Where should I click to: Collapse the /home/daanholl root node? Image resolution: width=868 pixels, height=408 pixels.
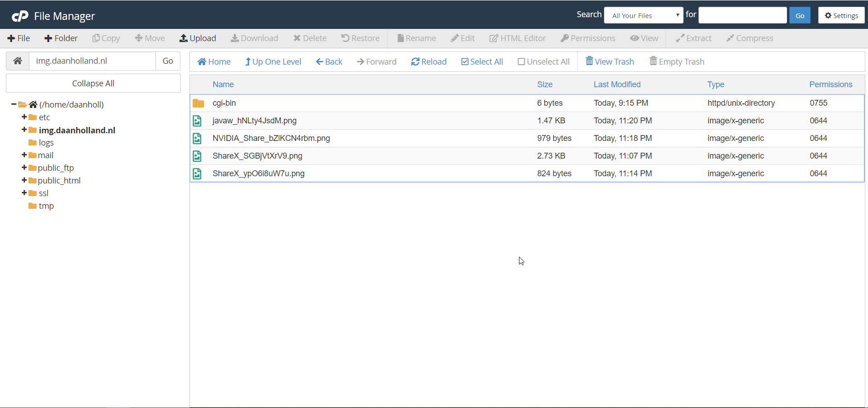14,104
